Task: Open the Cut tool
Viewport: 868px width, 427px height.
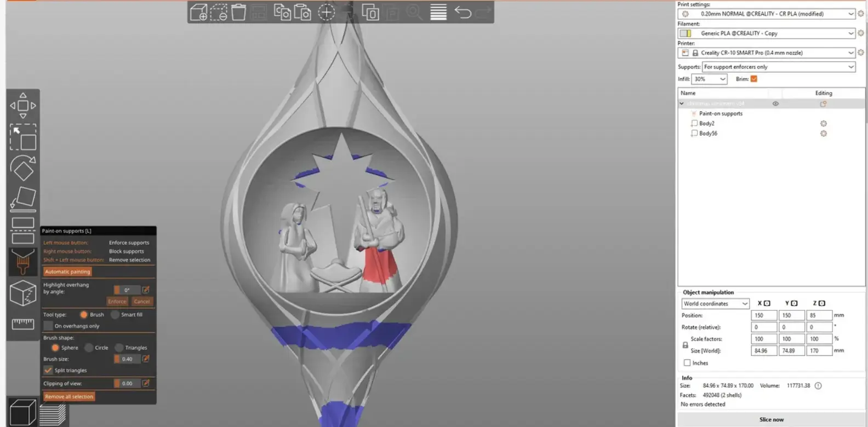Action: [23, 230]
